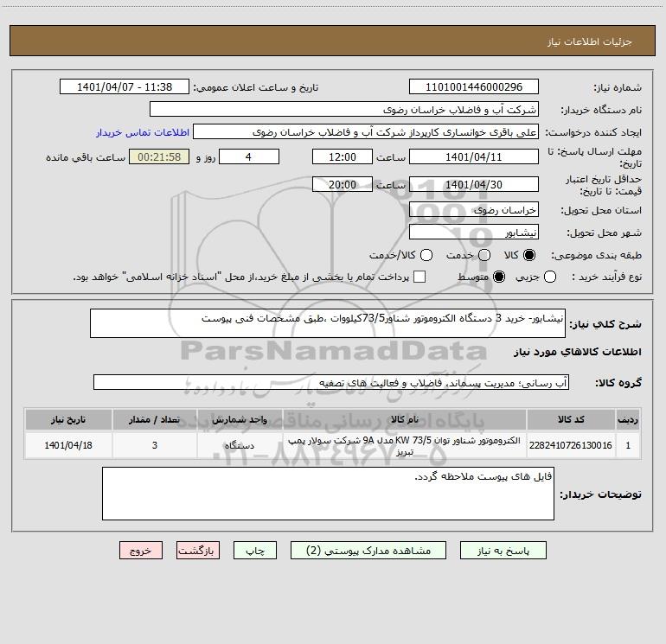Click product code cell 2282410726130016
Screen dimensions: 666x644
pos(571,445)
